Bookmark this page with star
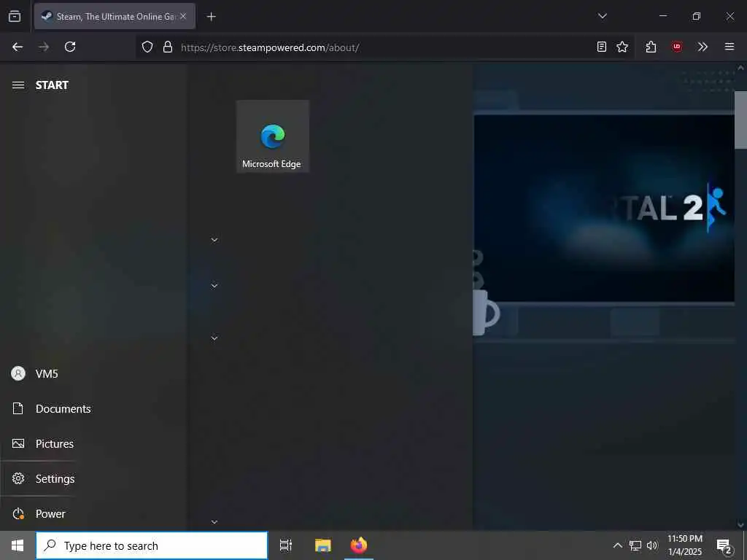 (x=622, y=47)
